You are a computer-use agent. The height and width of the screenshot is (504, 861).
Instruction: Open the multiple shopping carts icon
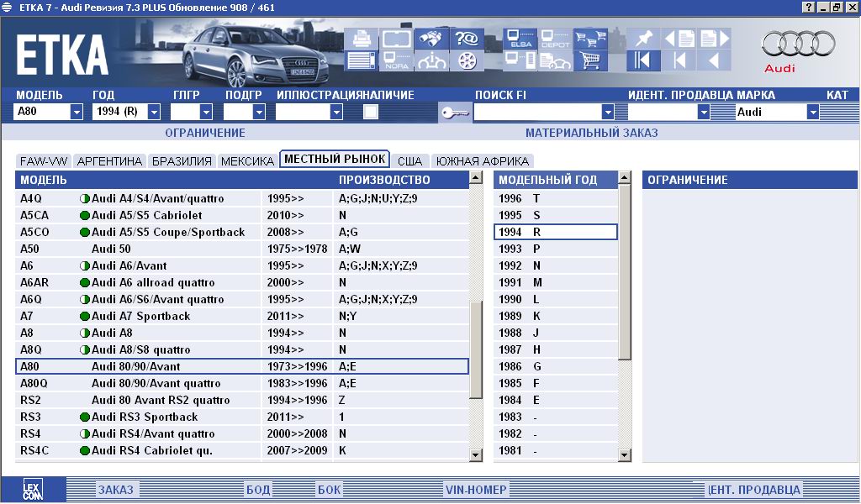590,39
